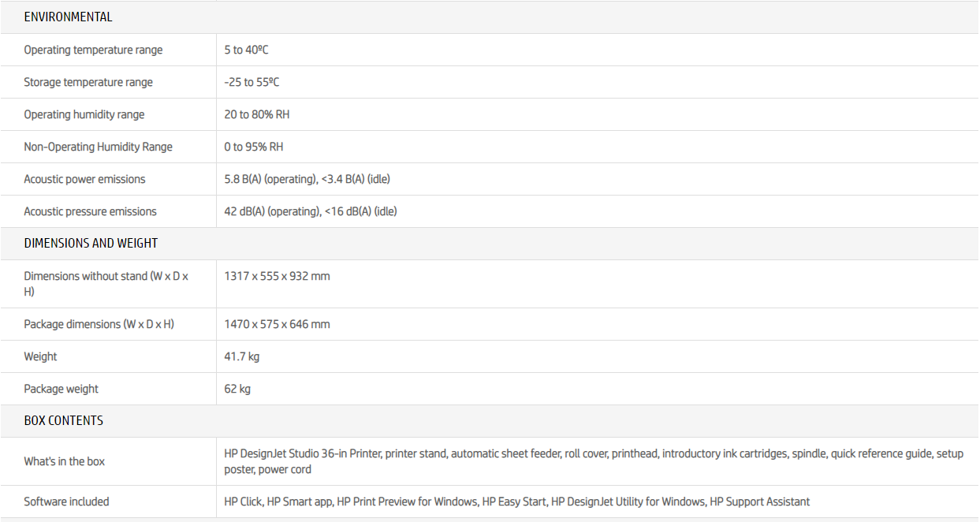Screen dimensions: 980x522
Task: Click the Software included row label
Action: click(x=66, y=501)
